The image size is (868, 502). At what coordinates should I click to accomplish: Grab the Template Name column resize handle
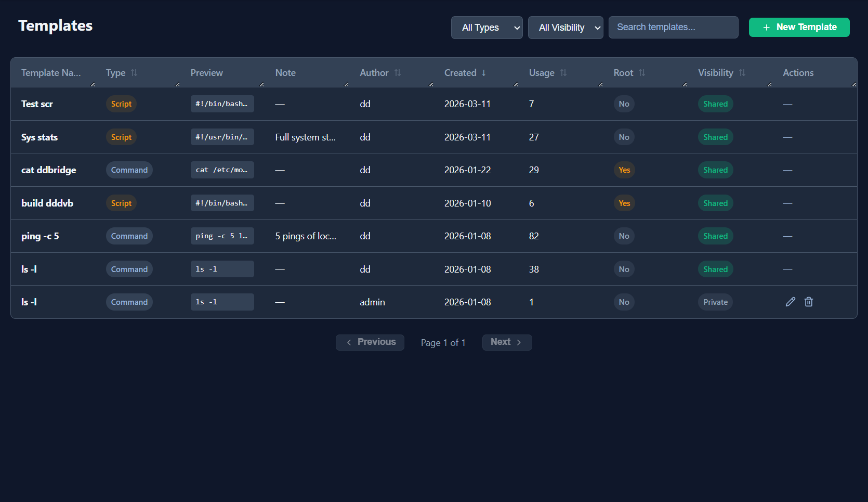(x=93, y=84)
